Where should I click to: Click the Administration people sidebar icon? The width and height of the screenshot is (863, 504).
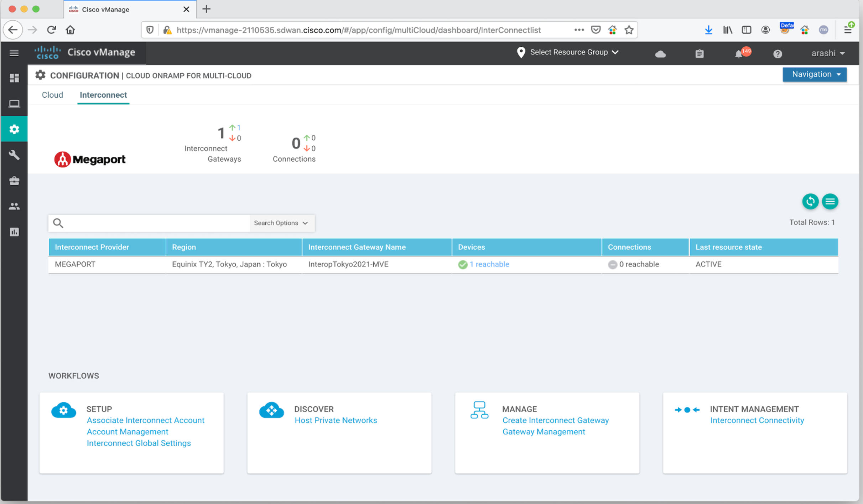[x=14, y=206]
